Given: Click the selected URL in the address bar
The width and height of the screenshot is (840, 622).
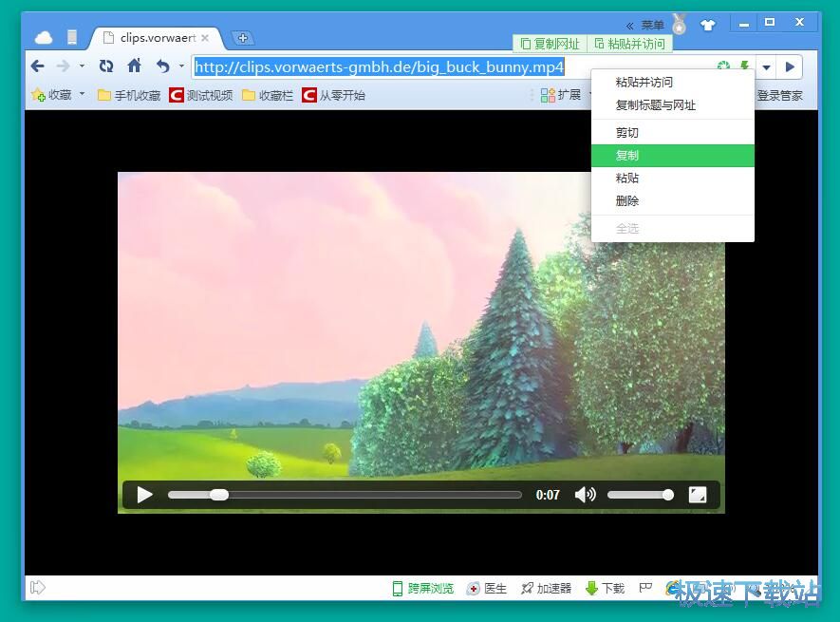Looking at the screenshot, I should (x=379, y=67).
